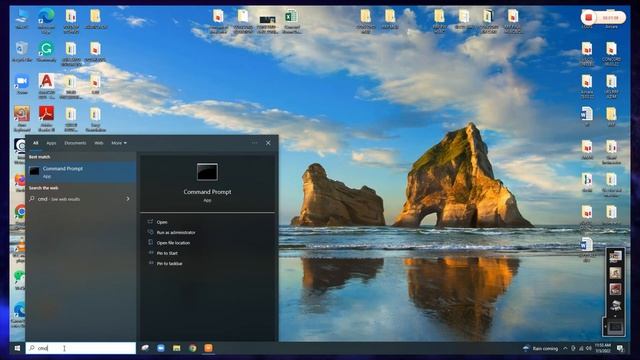Screen dimensions: 640x360
Task: Select the This PC desktop icon
Action: tap(22, 19)
